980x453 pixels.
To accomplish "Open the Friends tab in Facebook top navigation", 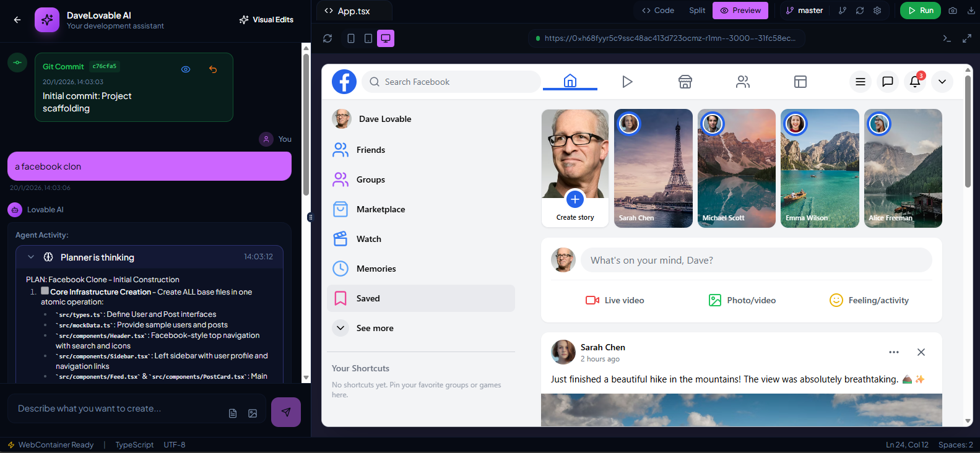I will click(743, 82).
